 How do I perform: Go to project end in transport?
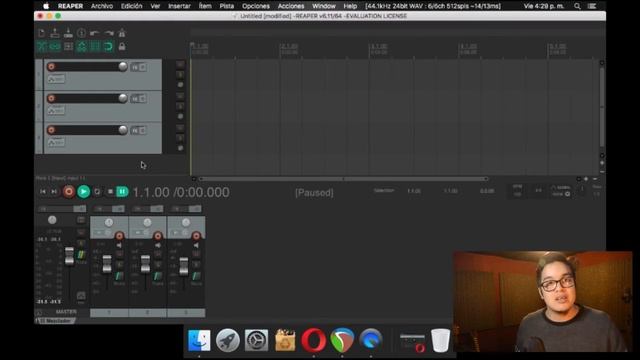coord(54,191)
